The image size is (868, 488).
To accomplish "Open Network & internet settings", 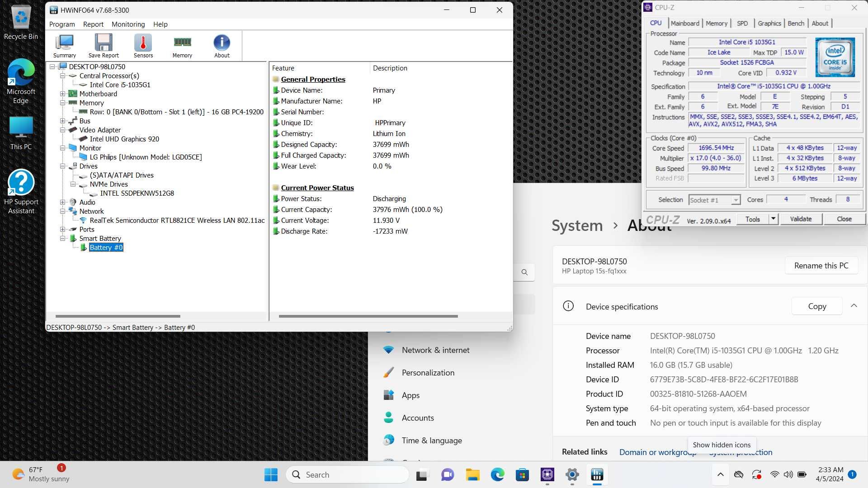I will point(435,350).
